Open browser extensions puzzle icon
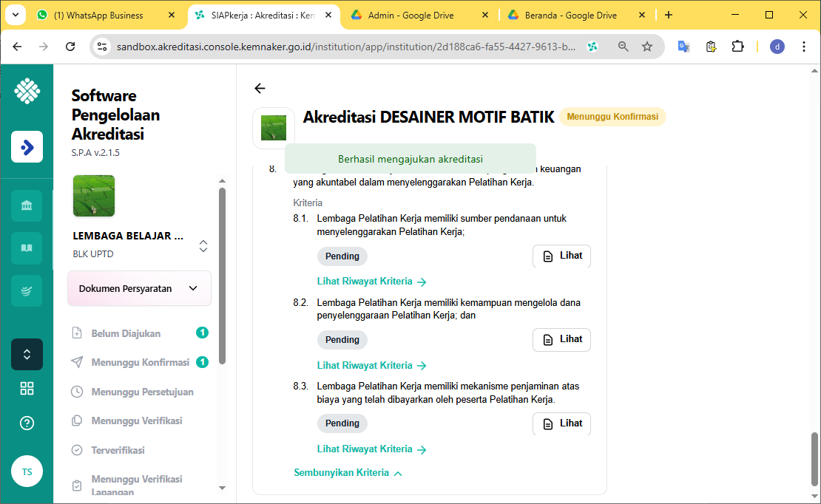This screenshot has width=821, height=504. [737, 47]
